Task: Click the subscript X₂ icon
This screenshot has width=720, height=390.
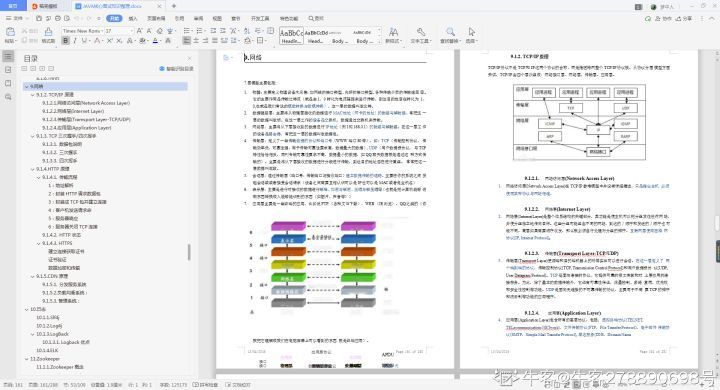Action: pyautogui.click(x=119, y=41)
